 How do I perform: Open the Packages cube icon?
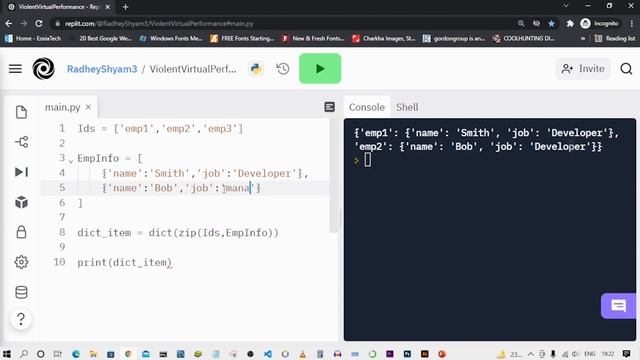click(x=21, y=202)
